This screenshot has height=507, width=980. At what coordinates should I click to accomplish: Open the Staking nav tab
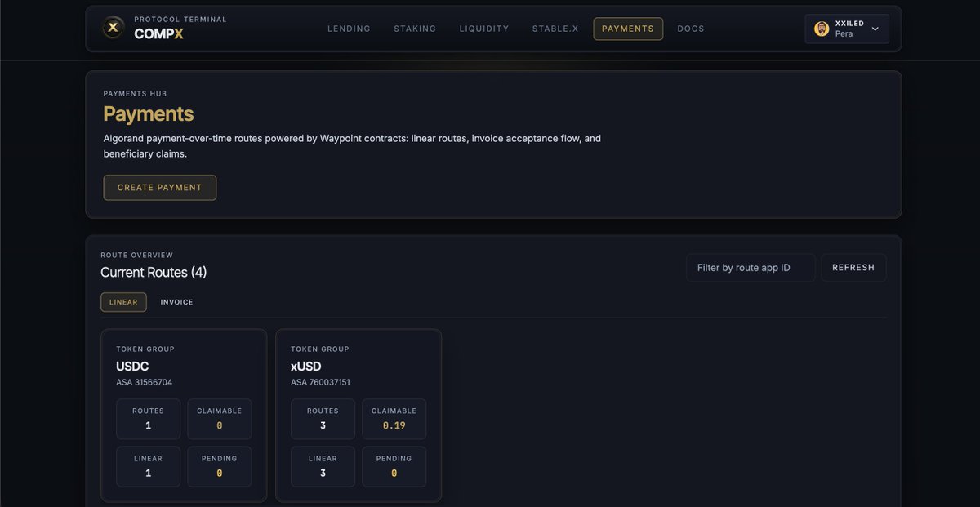click(415, 29)
